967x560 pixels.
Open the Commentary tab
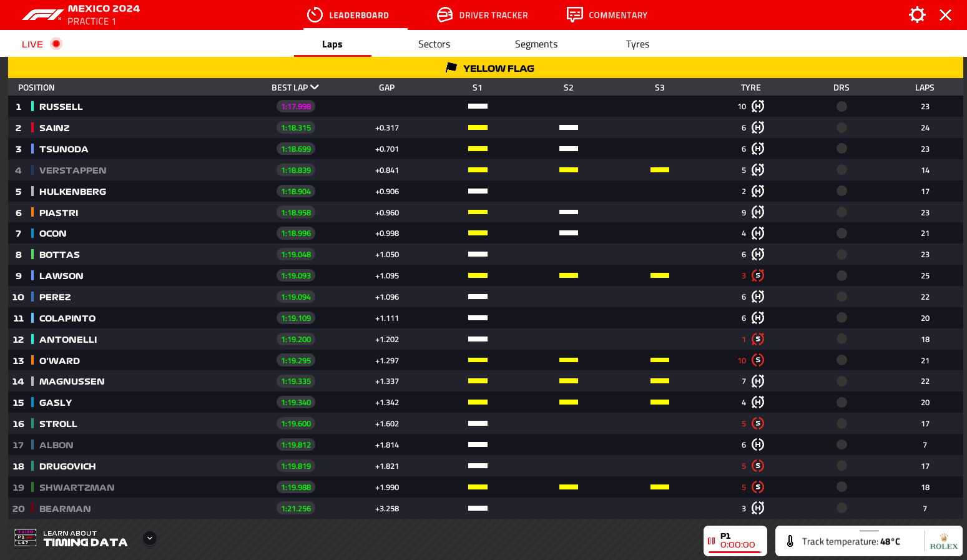607,15
